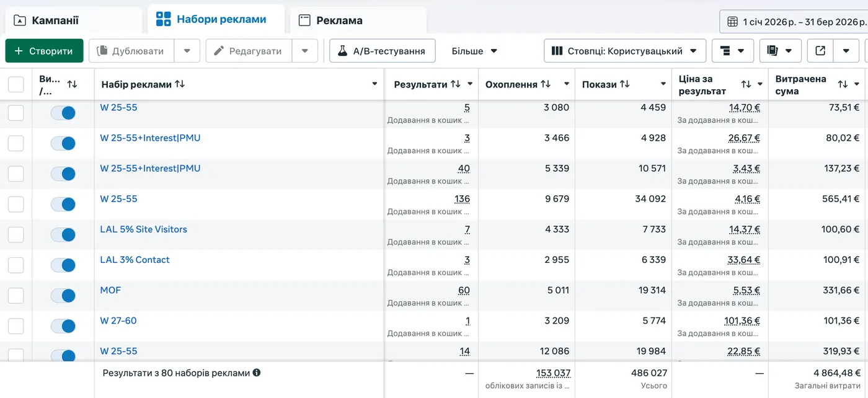This screenshot has width=868, height=398.
Task: Click the 136 results value
Action: [462, 199]
